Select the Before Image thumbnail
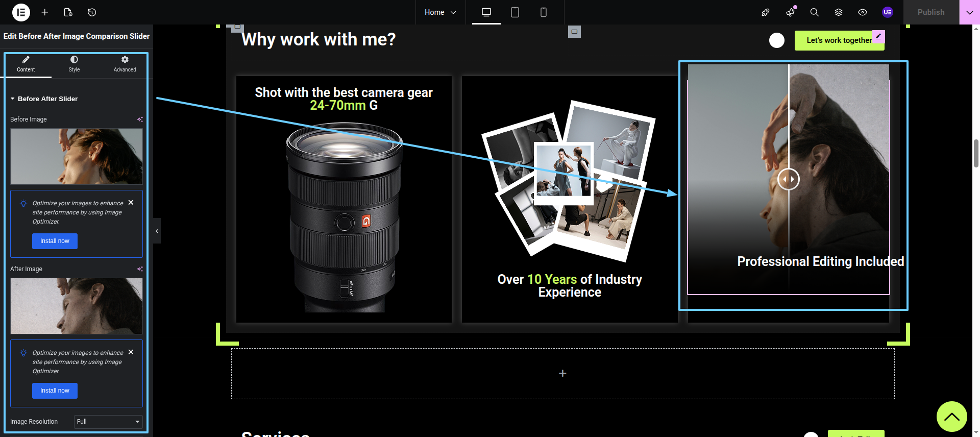Image resolution: width=980 pixels, height=437 pixels. click(x=77, y=156)
